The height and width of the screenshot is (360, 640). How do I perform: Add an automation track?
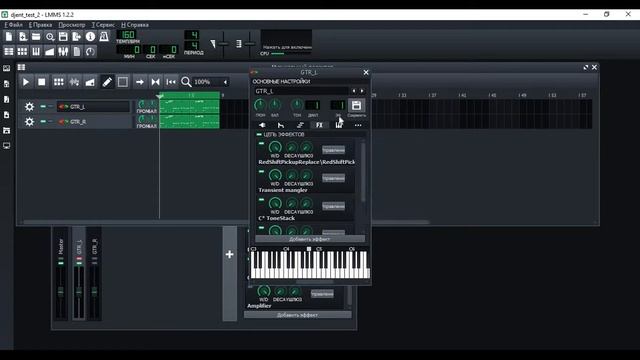coord(90,82)
